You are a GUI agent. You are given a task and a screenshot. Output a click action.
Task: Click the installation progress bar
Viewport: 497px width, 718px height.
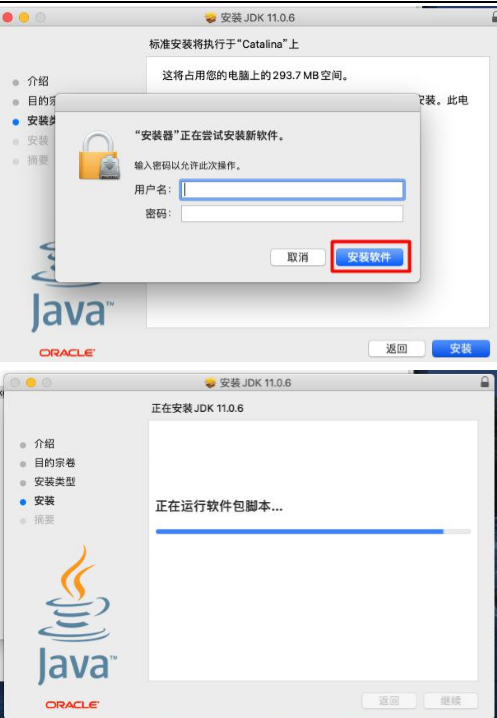click(313, 532)
